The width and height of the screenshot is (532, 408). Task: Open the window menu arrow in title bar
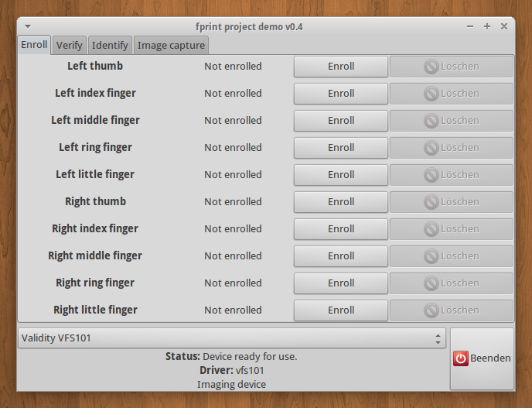(x=28, y=26)
